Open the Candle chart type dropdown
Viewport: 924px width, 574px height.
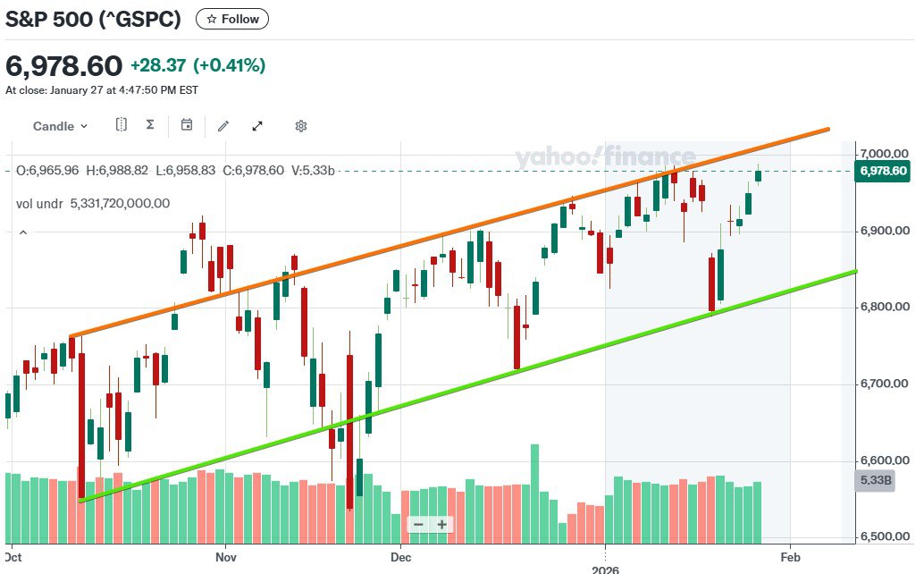(61, 126)
